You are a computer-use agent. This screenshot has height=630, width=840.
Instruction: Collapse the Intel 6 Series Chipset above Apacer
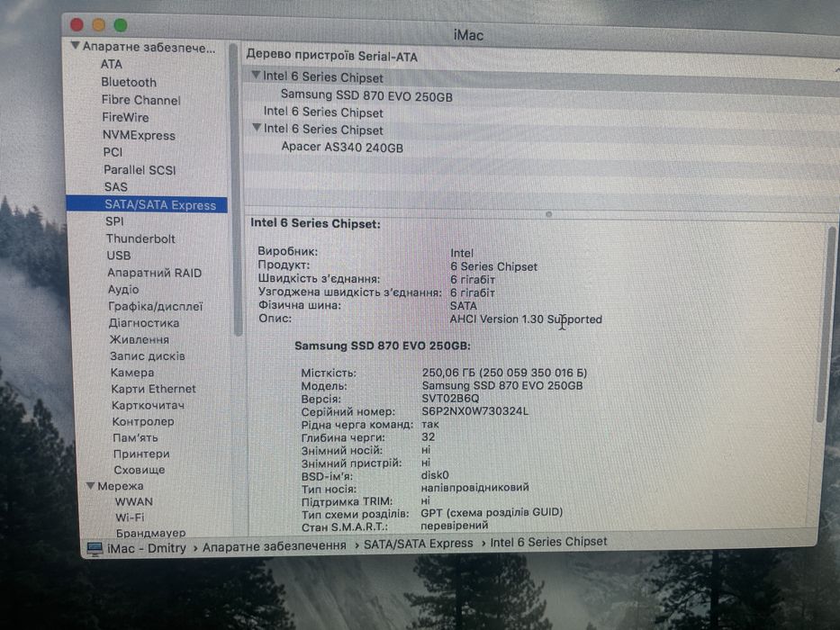coord(257,128)
